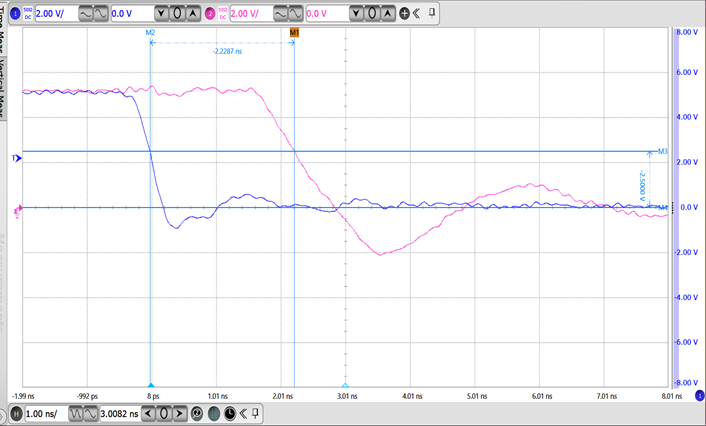Zero the channel 1 offset
This screenshot has width=706, height=426.
(177, 14)
